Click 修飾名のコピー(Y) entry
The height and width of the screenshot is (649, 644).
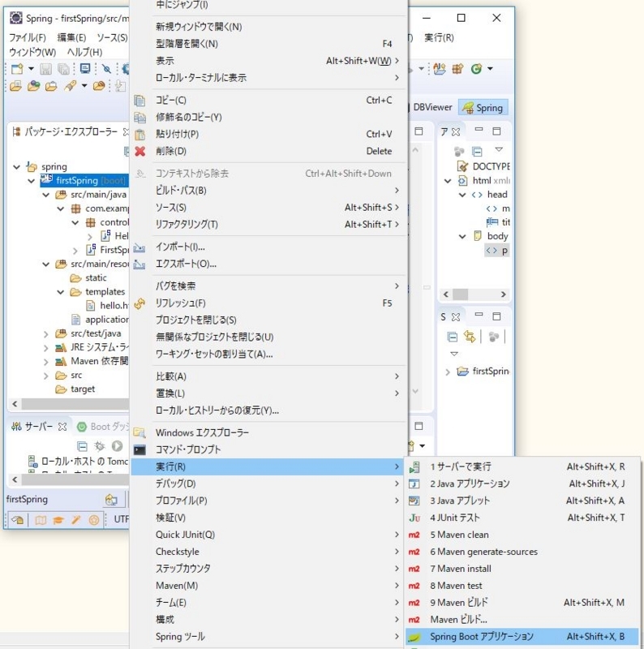(268, 117)
